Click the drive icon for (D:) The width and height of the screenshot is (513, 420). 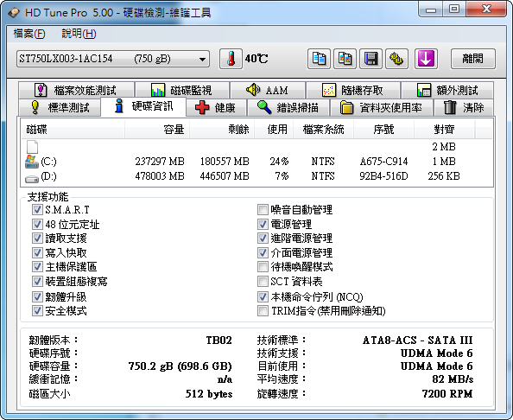[x=32, y=178]
